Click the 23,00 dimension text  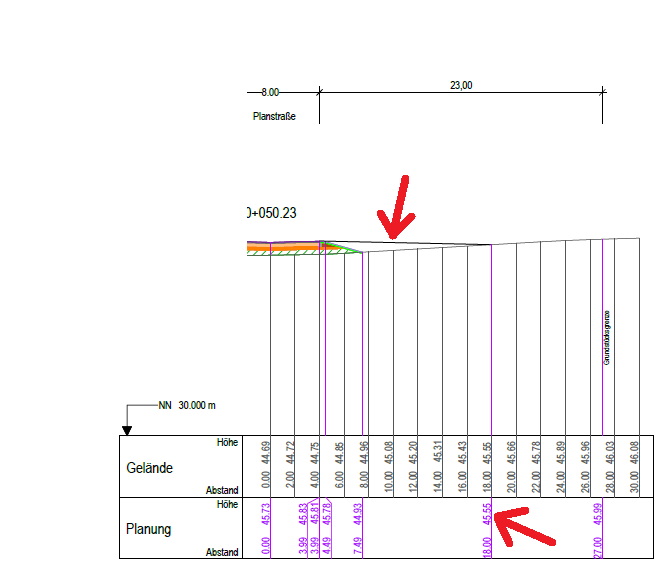pos(461,86)
